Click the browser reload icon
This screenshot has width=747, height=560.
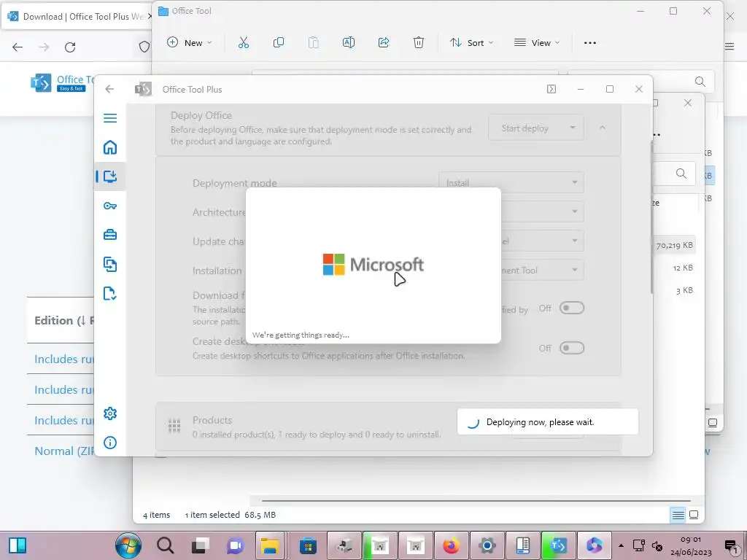[70, 47]
